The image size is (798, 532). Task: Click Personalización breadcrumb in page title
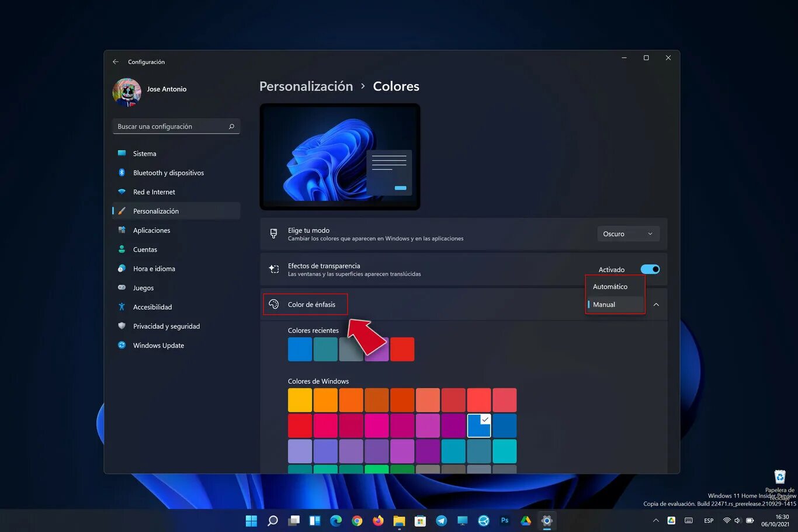(x=306, y=86)
